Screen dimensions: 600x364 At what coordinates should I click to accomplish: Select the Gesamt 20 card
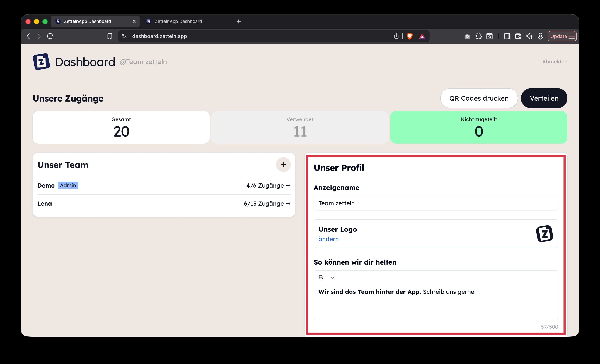121,128
